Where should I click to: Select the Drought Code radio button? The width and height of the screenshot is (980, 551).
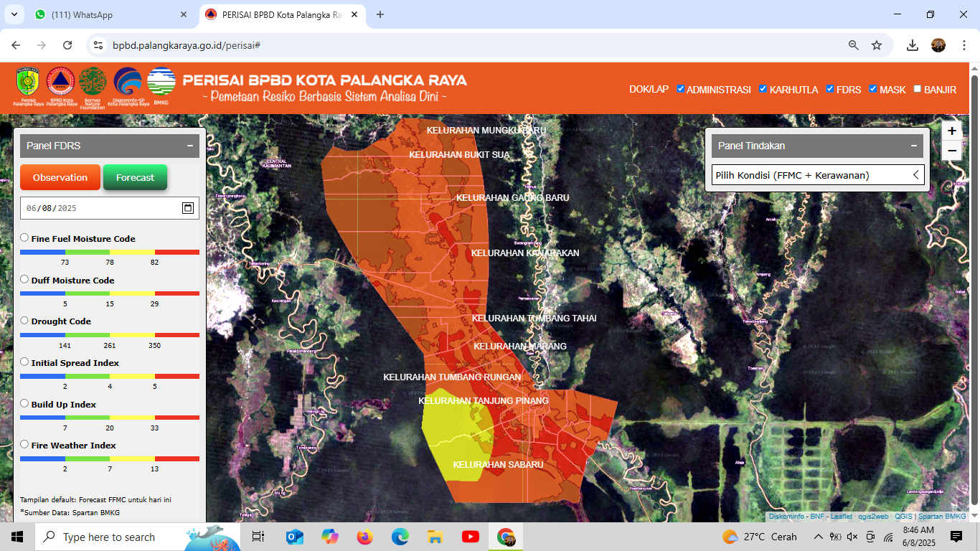[x=24, y=321]
